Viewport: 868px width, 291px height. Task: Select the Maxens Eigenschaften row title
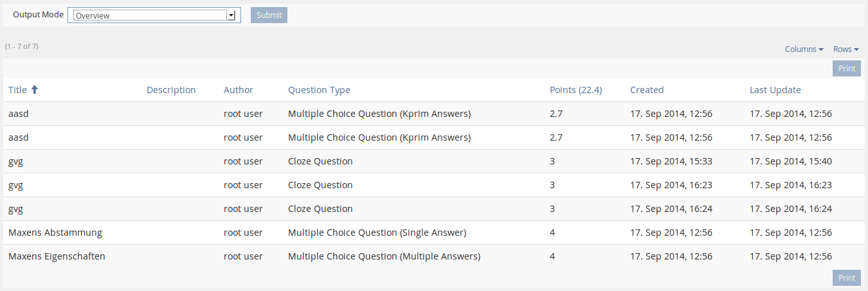(57, 256)
